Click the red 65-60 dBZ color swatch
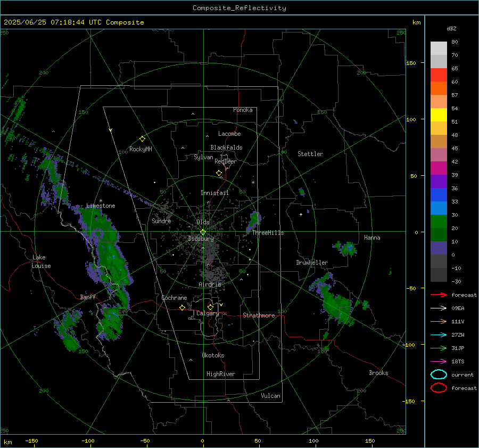Viewport: 479px width, 448px height. pyautogui.click(x=439, y=75)
